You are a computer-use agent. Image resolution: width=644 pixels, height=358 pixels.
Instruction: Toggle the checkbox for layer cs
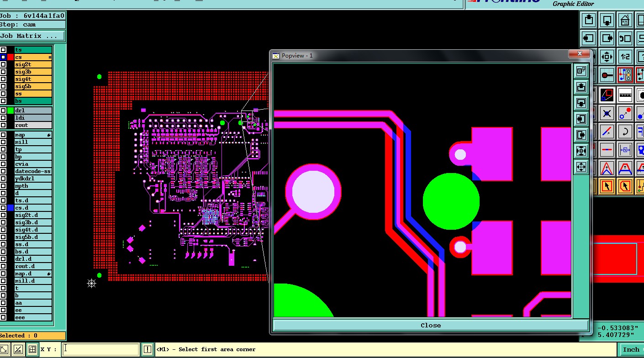pyautogui.click(x=3, y=57)
